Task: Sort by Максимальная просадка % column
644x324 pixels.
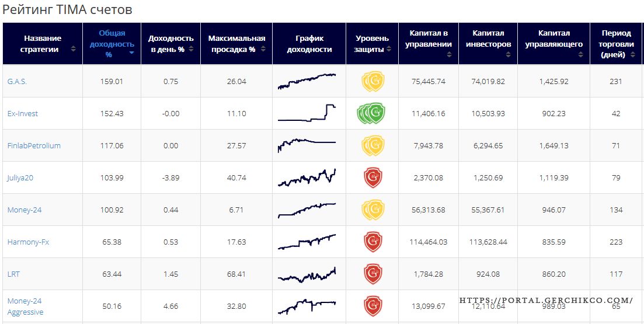Action: click(x=236, y=44)
